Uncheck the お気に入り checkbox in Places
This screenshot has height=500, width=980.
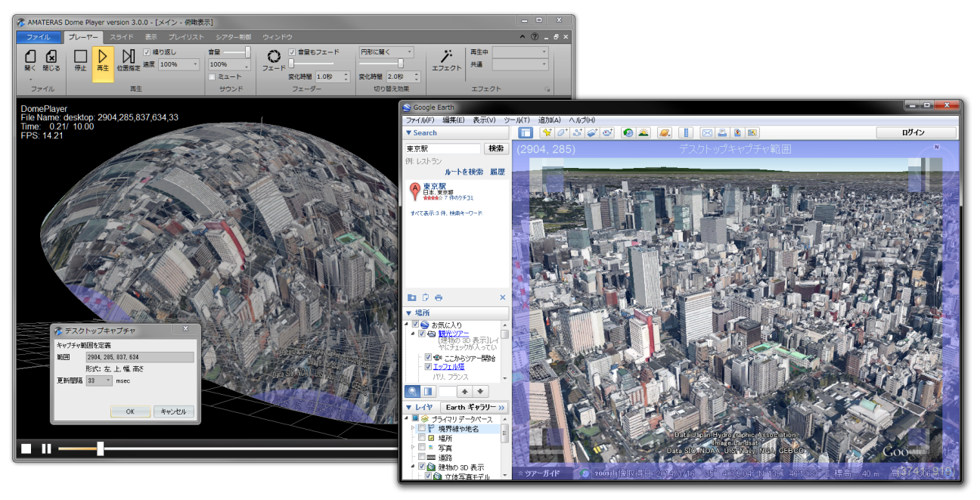(x=416, y=324)
